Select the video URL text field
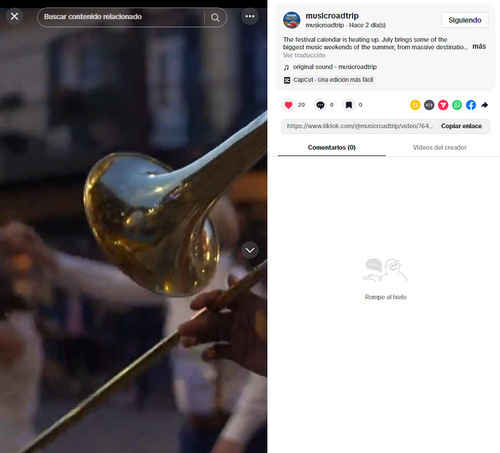This screenshot has width=500, height=453. click(x=359, y=126)
